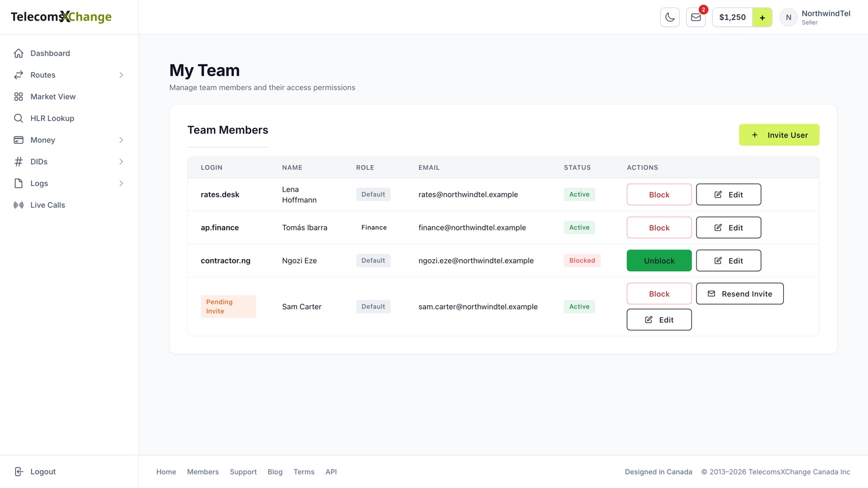Click the LOGIN column header
Viewport: 868px width, 488px height.
[212, 168]
